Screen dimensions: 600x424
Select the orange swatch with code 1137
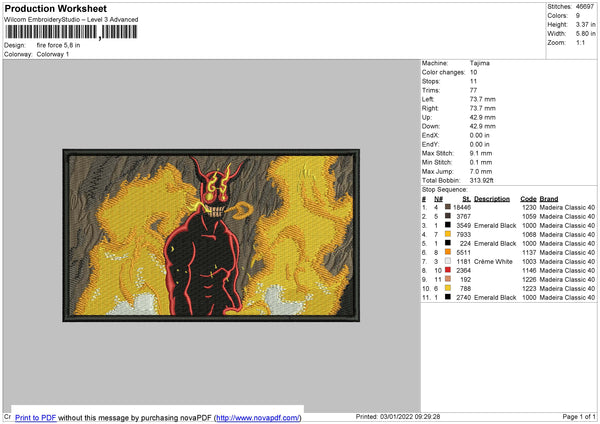[x=447, y=252]
